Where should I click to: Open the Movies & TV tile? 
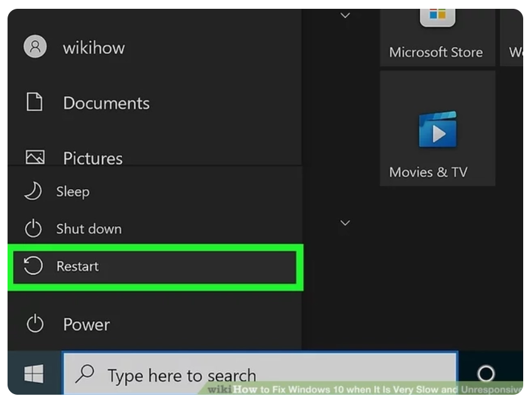[x=437, y=129]
